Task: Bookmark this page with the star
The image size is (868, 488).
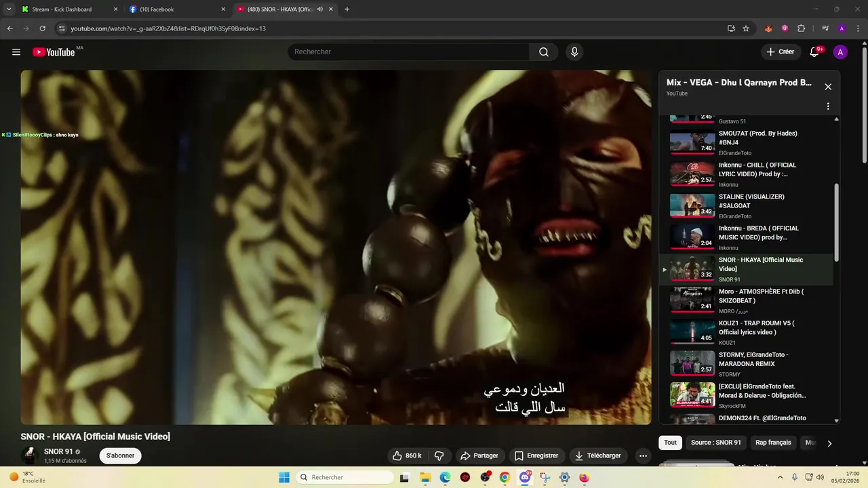Action: coord(746,28)
